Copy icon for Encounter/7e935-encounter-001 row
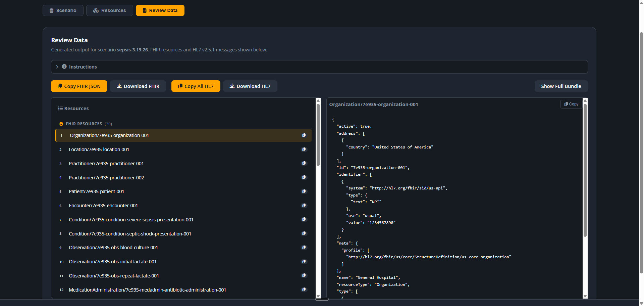Image resolution: width=644 pixels, height=306 pixels. pyautogui.click(x=304, y=205)
